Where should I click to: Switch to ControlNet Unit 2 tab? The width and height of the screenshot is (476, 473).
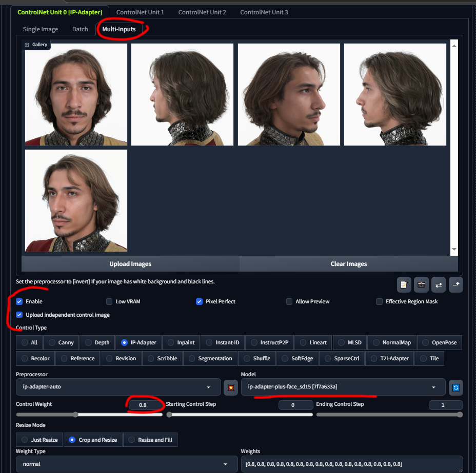pyautogui.click(x=202, y=12)
